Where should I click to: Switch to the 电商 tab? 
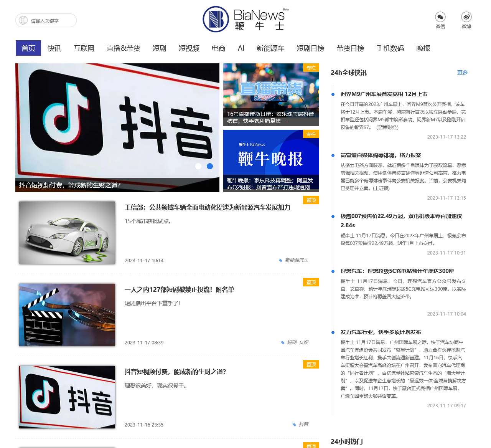[x=218, y=48]
